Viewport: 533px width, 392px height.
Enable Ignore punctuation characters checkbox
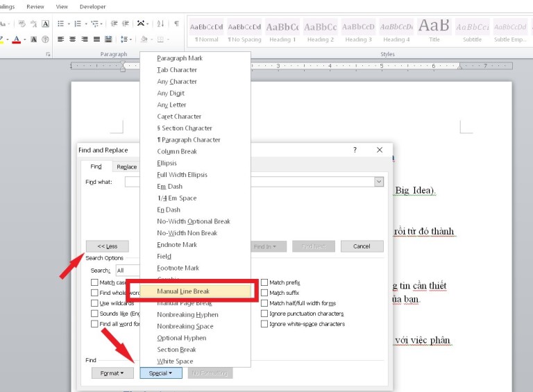pyautogui.click(x=264, y=313)
